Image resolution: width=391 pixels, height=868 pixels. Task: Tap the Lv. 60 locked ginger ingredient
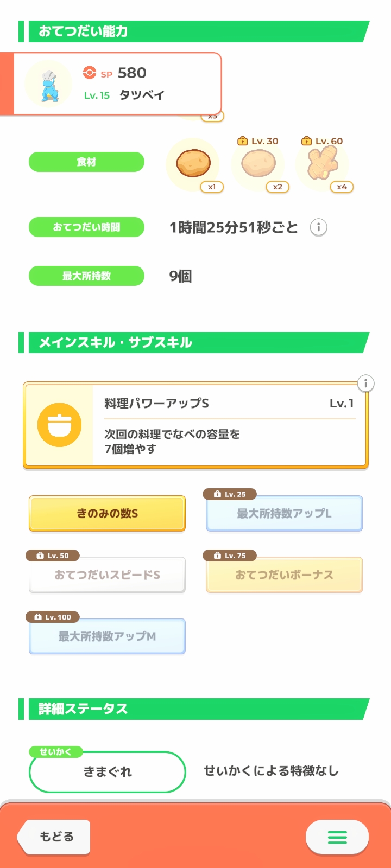coord(323,163)
